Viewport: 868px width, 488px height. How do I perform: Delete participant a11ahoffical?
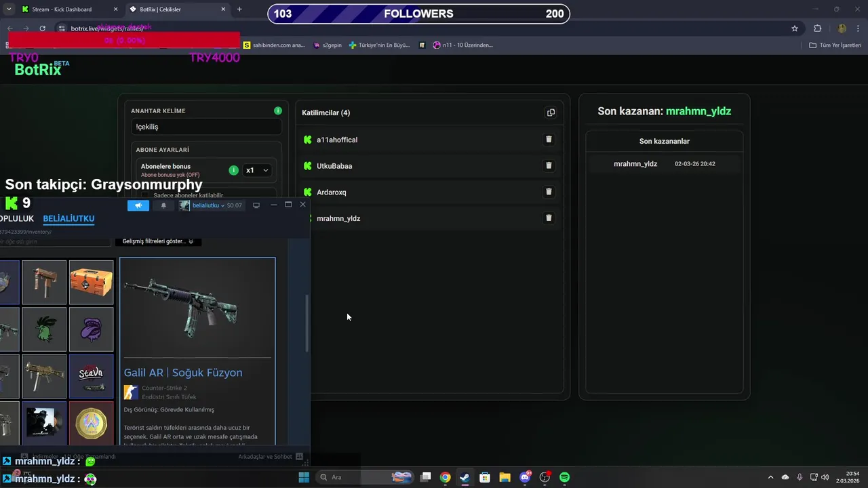tap(549, 140)
